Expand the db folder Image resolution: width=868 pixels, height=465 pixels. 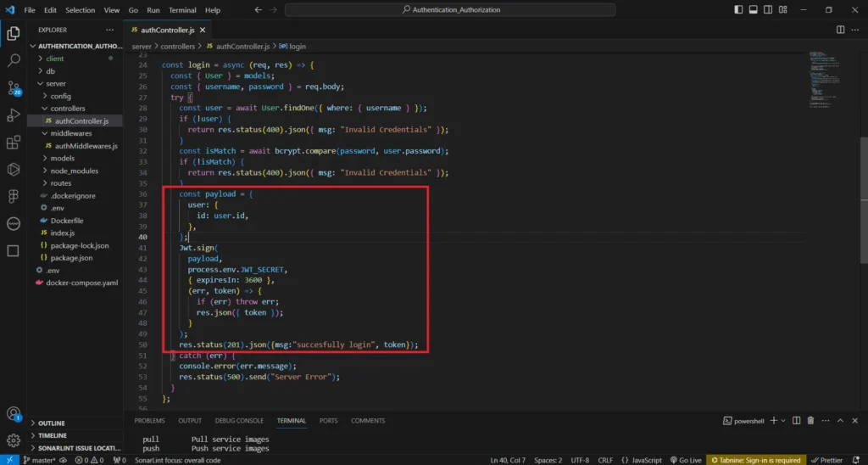tap(50, 71)
